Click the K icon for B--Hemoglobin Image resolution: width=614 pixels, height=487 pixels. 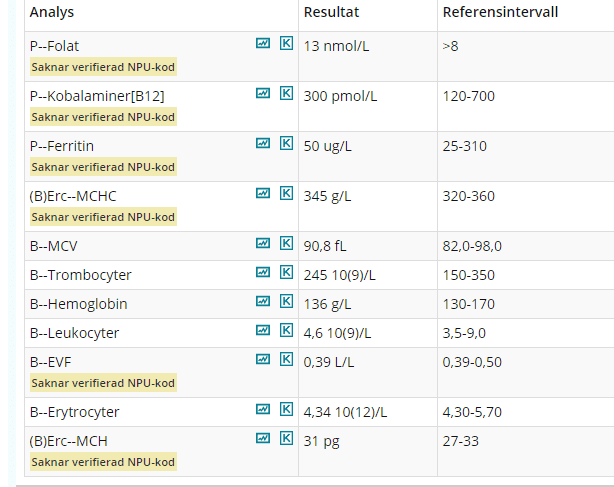tap(286, 301)
